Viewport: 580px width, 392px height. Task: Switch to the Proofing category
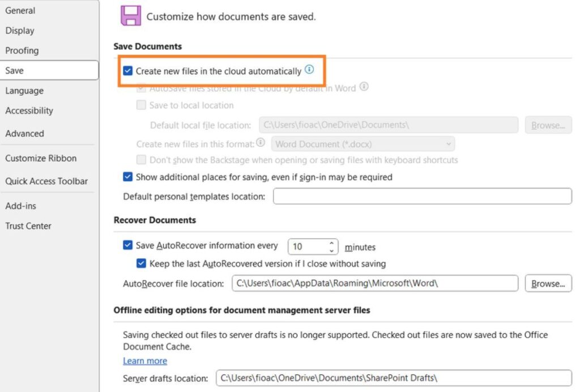pyautogui.click(x=22, y=50)
